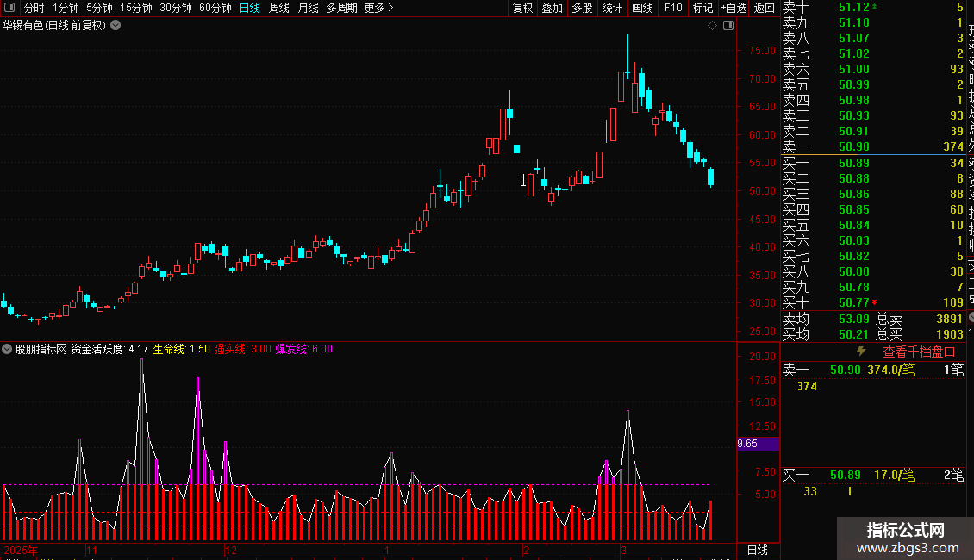Viewport: 974px width, 560px height.
Task: Select the 买一 50.89 order row
Action: tap(873, 164)
